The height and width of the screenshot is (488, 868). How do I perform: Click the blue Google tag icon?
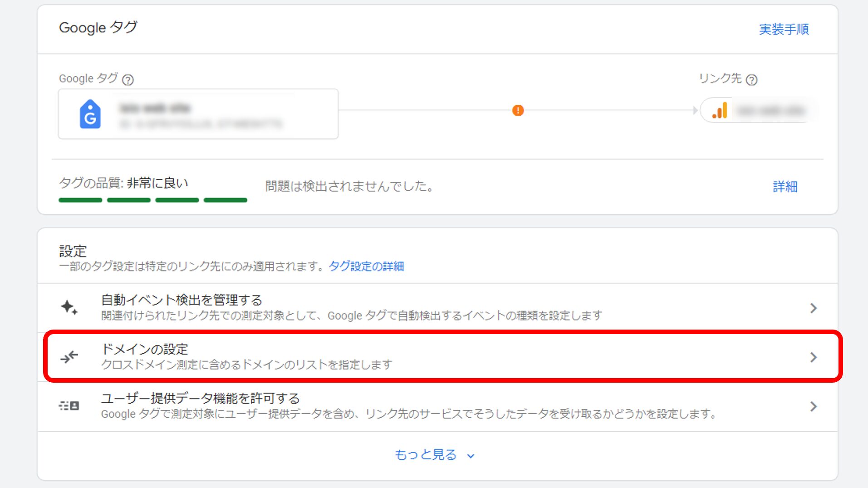coord(90,114)
